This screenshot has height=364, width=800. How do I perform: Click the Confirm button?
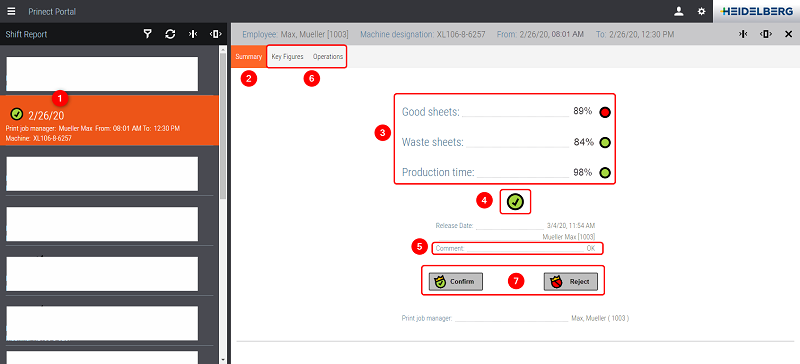456,281
